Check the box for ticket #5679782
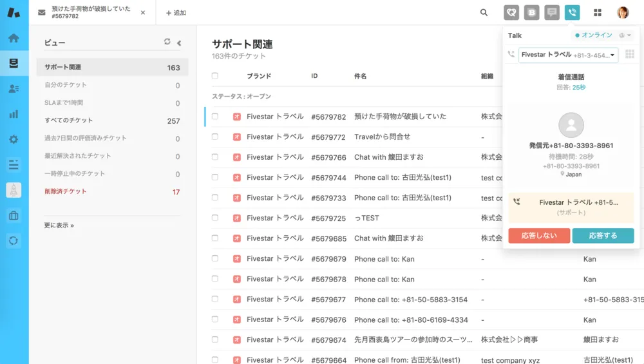644x364 pixels. tap(215, 117)
